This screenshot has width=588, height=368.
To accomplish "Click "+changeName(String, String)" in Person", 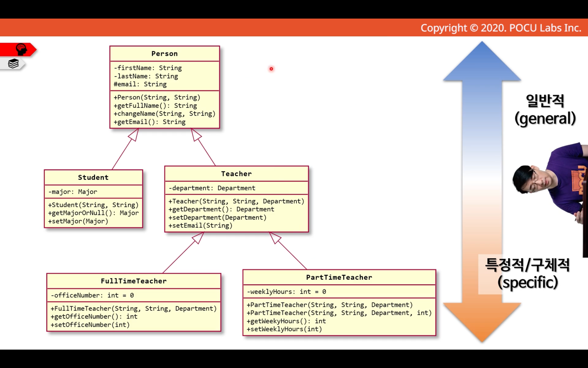I will click(x=164, y=114).
